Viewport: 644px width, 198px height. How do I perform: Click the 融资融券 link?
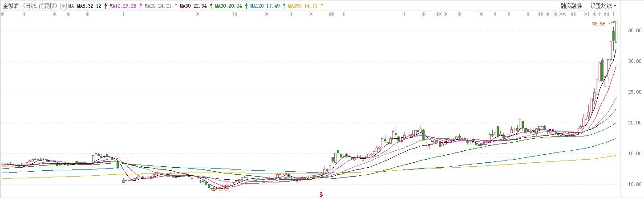click(x=571, y=6)
